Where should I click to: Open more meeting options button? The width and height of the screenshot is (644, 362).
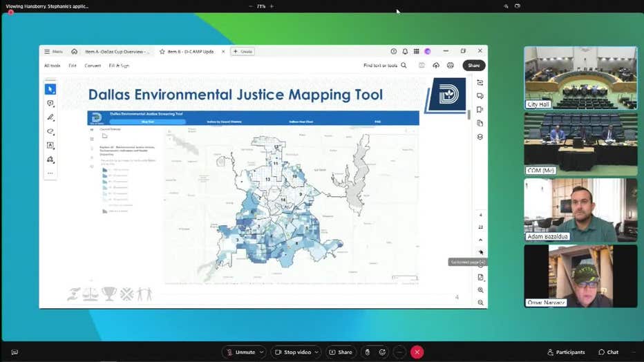399,352
